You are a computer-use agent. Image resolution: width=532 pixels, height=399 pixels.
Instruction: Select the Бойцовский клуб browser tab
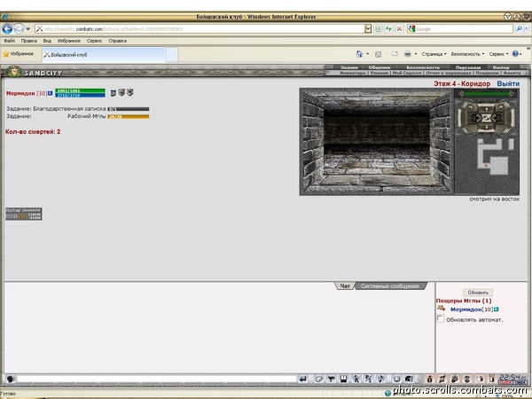click(x=104, y=55)
